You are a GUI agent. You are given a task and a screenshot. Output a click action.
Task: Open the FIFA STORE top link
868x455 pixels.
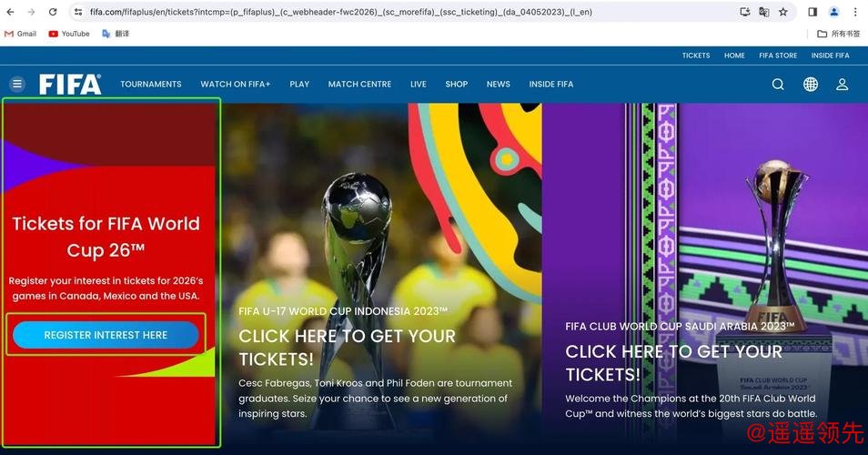778,56
